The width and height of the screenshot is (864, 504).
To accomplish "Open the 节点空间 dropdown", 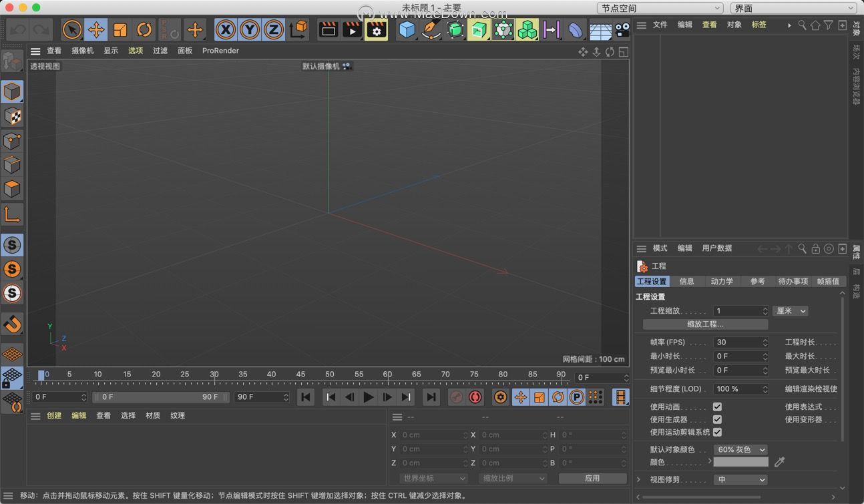I will tap(660, 8).
